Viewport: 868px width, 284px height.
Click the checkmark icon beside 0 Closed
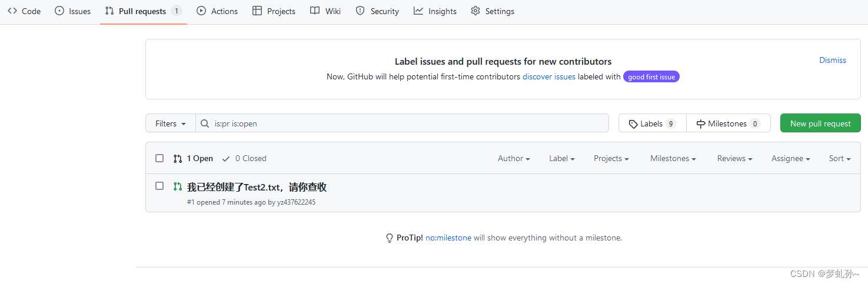point(226,159)
